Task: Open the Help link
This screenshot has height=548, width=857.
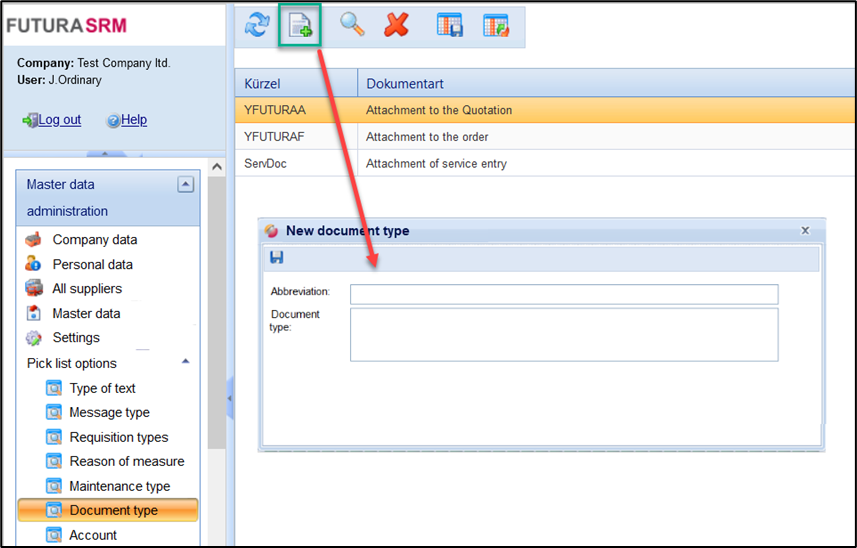Action: tap(133, 120)
